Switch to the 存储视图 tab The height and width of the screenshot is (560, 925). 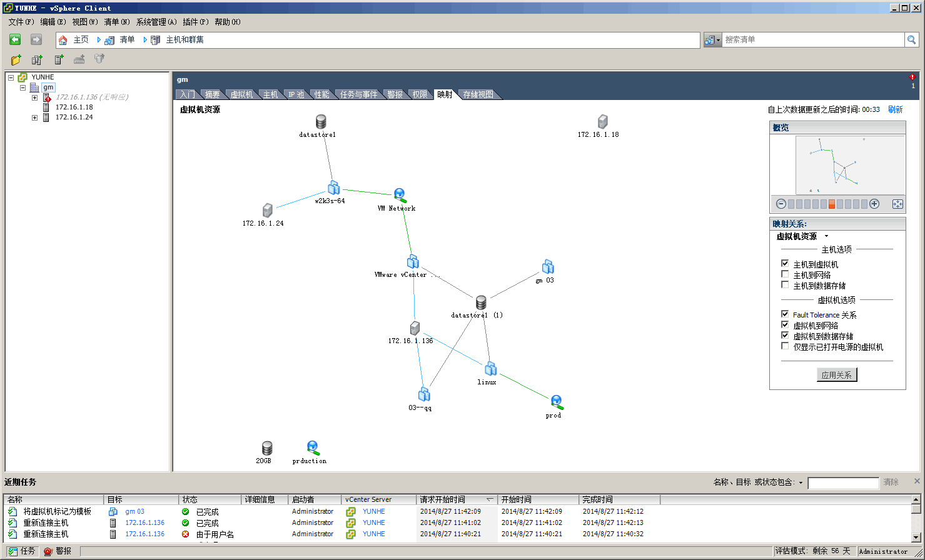(x=478, y=94)
